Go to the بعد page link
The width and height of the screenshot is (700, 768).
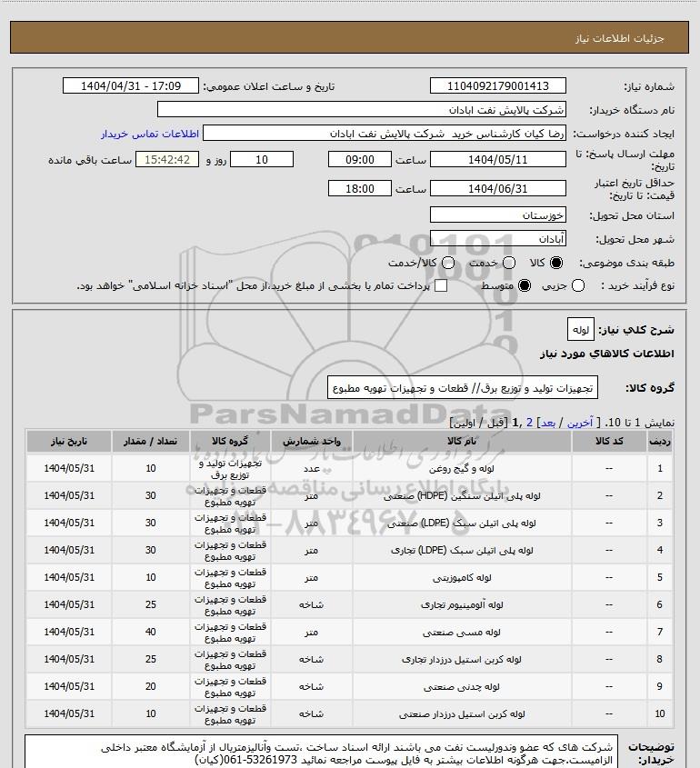click(x=547, y=423)
